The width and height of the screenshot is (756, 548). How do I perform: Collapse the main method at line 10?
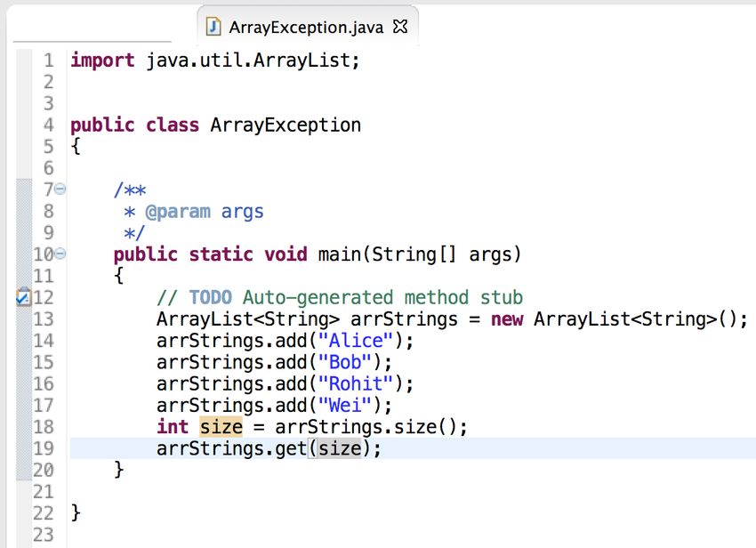click(60, 254)
